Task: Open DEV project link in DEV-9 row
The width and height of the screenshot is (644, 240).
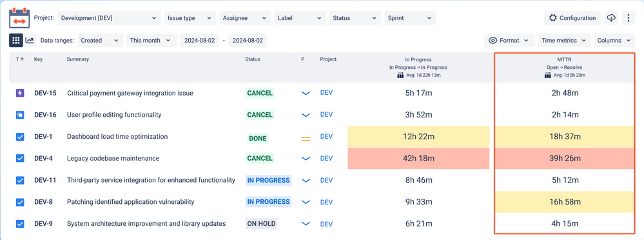Action: (327, 224)
